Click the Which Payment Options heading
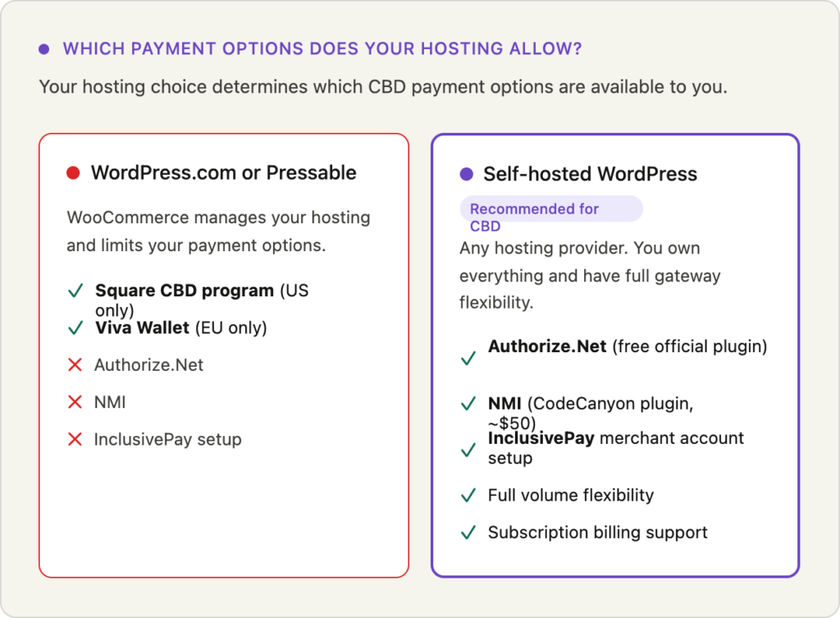The width and height of the screenshot is (840, 618). coord(322,49)
